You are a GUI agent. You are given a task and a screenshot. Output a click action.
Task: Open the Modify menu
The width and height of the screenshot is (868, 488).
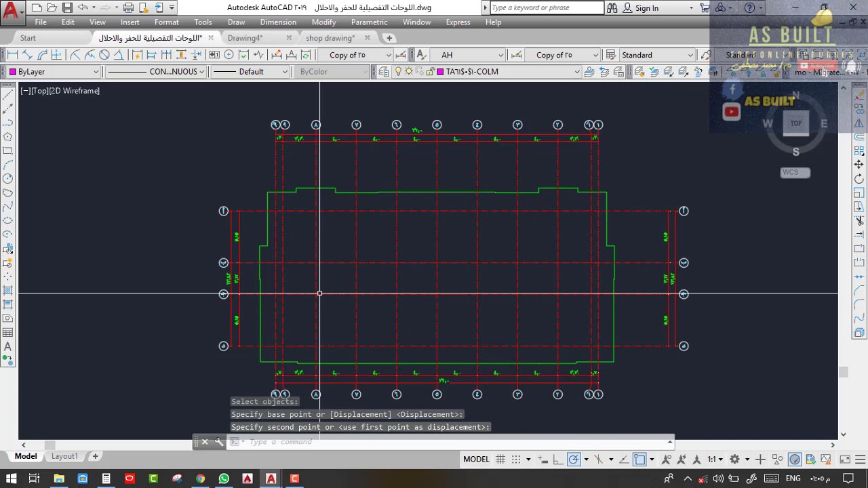coord(323,22)
